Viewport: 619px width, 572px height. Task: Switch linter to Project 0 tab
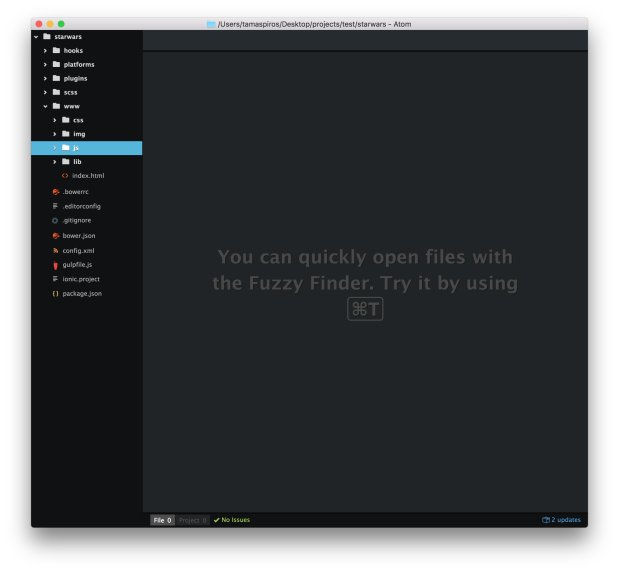[192, 520]
